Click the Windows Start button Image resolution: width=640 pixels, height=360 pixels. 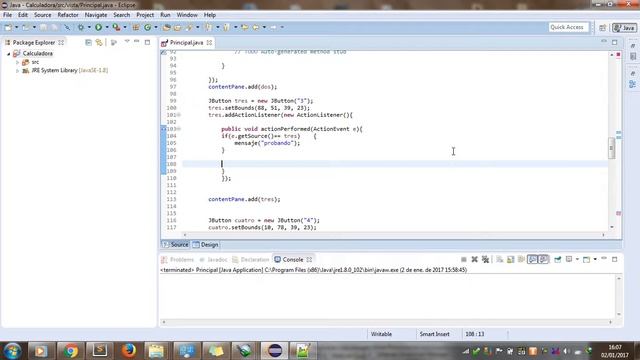click(x=12, y=351)
